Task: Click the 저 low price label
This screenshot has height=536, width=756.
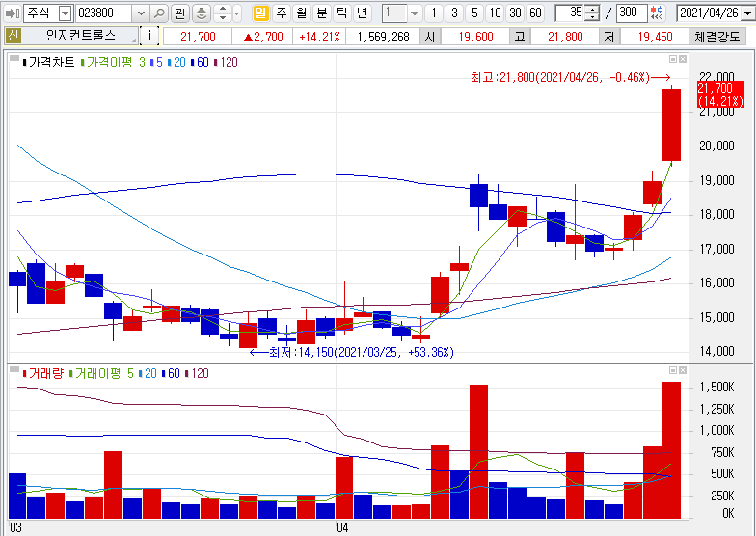Action: [x=609, y=37]
